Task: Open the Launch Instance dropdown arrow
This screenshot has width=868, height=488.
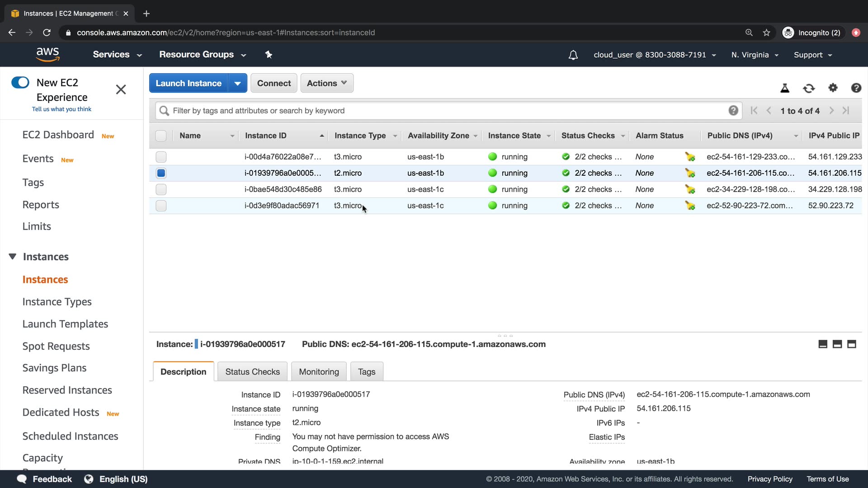Action: pos(237,84)
